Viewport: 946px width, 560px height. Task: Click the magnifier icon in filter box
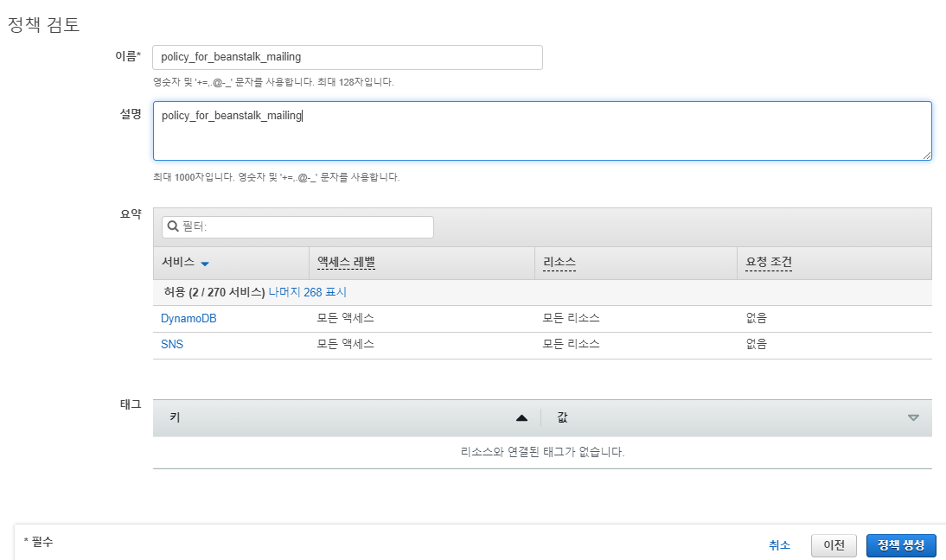point(173,226)
